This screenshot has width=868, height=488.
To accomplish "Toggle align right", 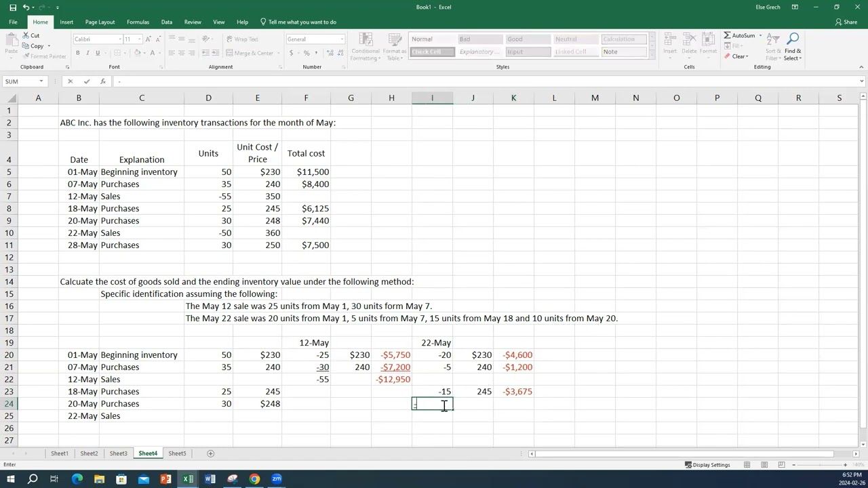I will tap(191, 53).
